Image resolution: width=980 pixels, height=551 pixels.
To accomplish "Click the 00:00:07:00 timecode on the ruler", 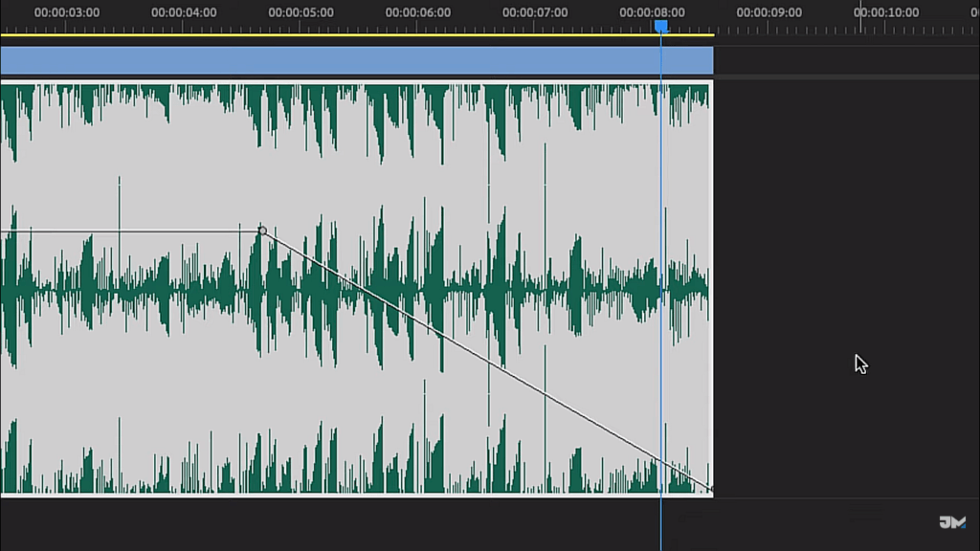I will click(x=535, y=12).
